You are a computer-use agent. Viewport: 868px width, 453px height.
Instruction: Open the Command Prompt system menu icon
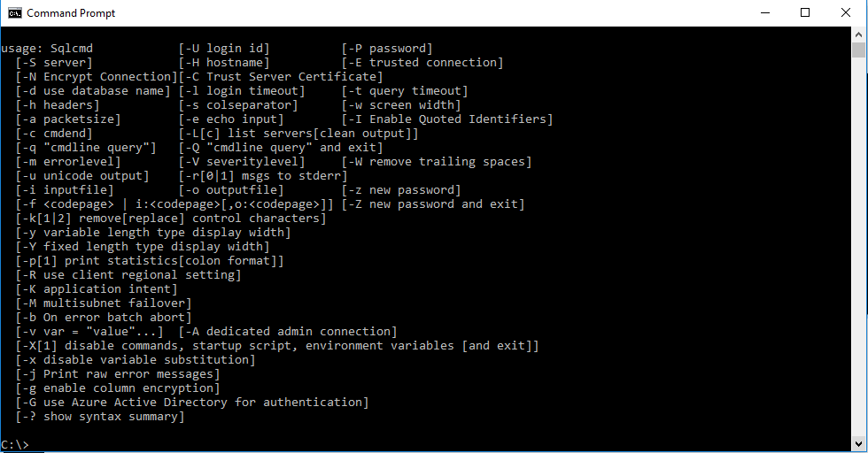[x=15, y=13]
